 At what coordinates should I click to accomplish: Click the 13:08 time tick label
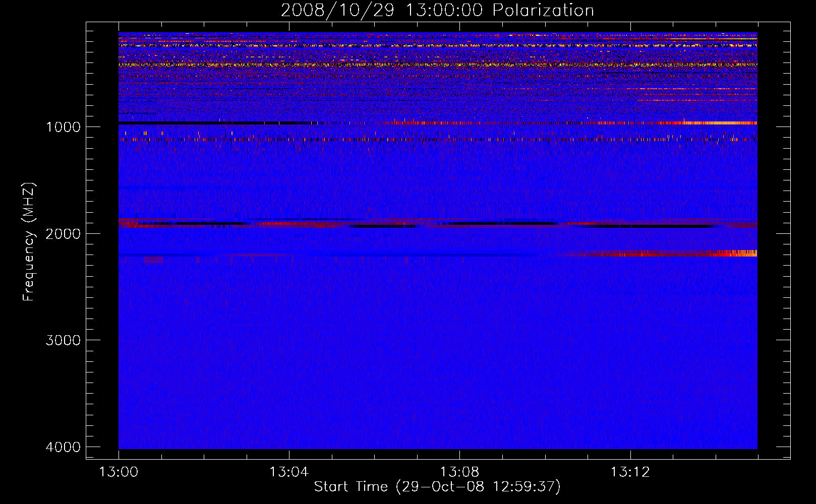[x=459, y=472]
